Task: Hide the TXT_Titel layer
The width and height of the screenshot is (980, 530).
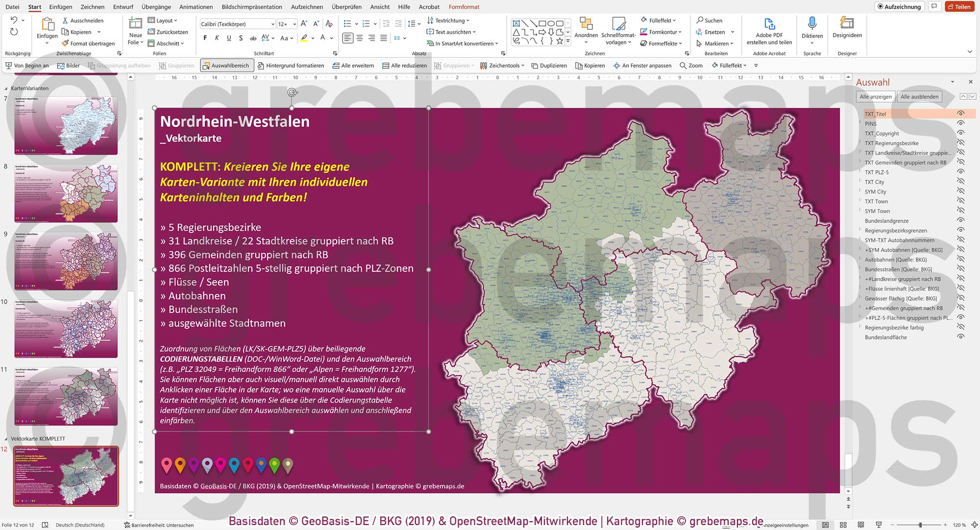Action: (x=962, y=114)
